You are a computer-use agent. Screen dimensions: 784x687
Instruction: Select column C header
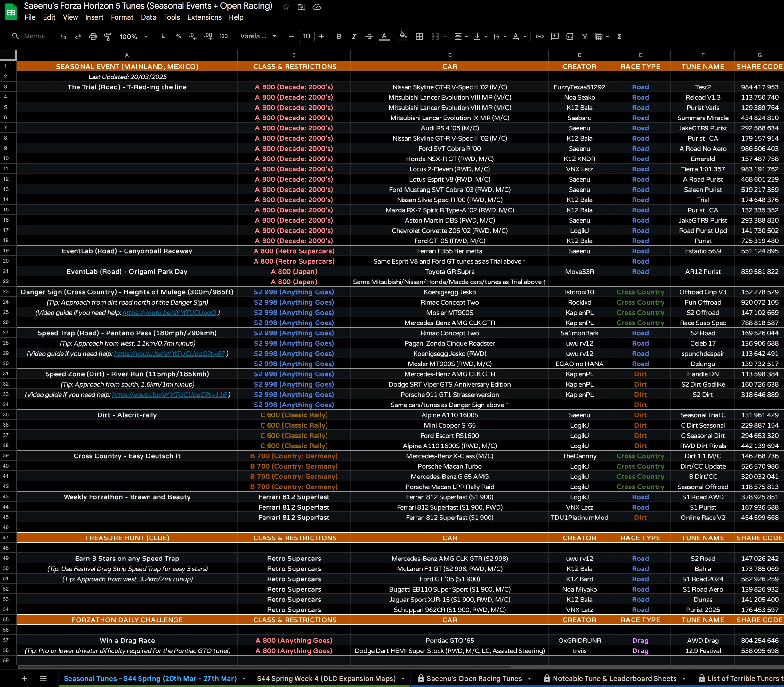tap(449, 55)
